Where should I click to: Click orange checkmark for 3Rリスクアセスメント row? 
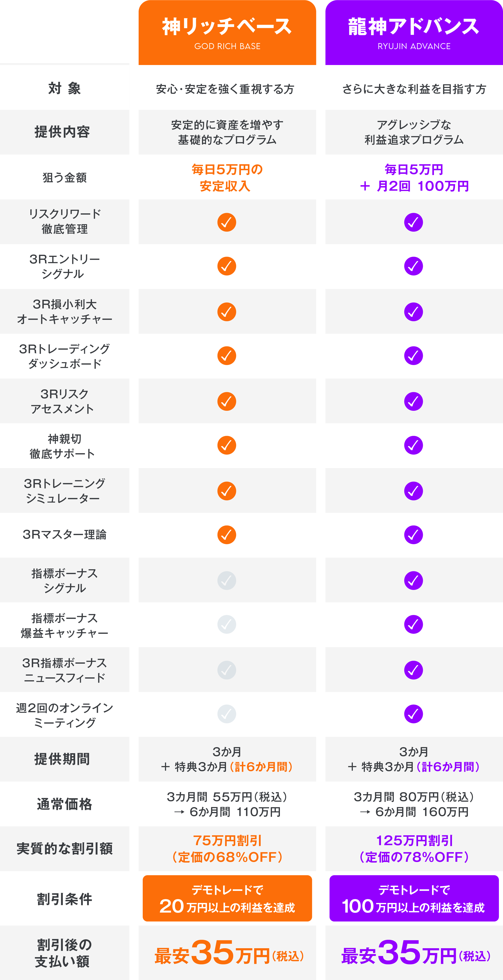coord(227,401)
